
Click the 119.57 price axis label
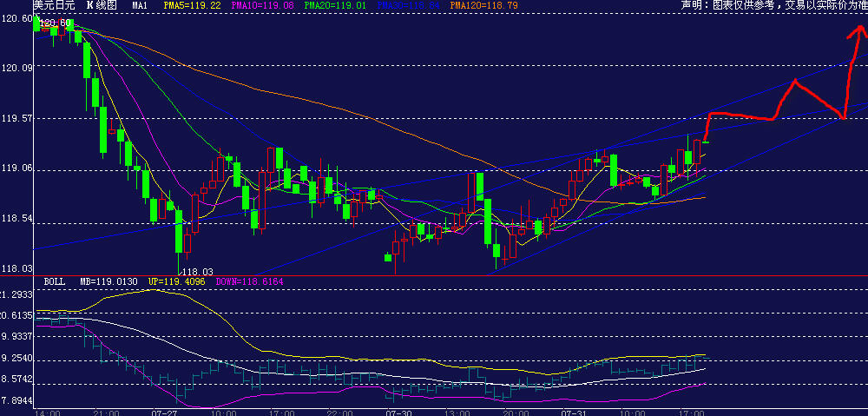click(x=17, y=118)
